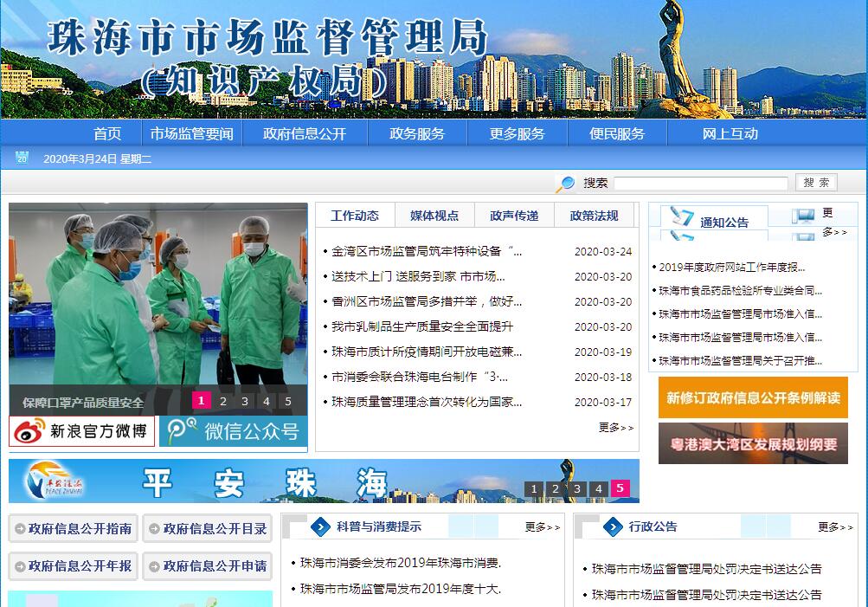Click into the search text field
Image resolution: width=868 pixels, height=607 pixels.
pos(700,183)
